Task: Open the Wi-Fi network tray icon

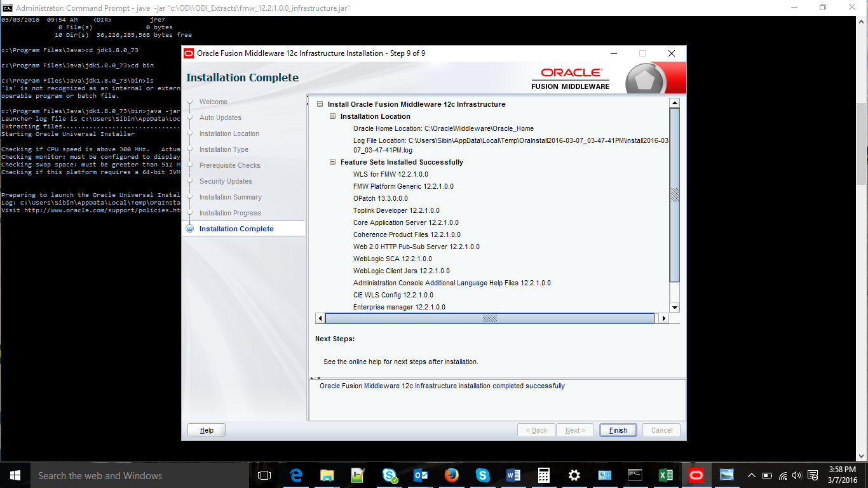Action: [783, 475]
